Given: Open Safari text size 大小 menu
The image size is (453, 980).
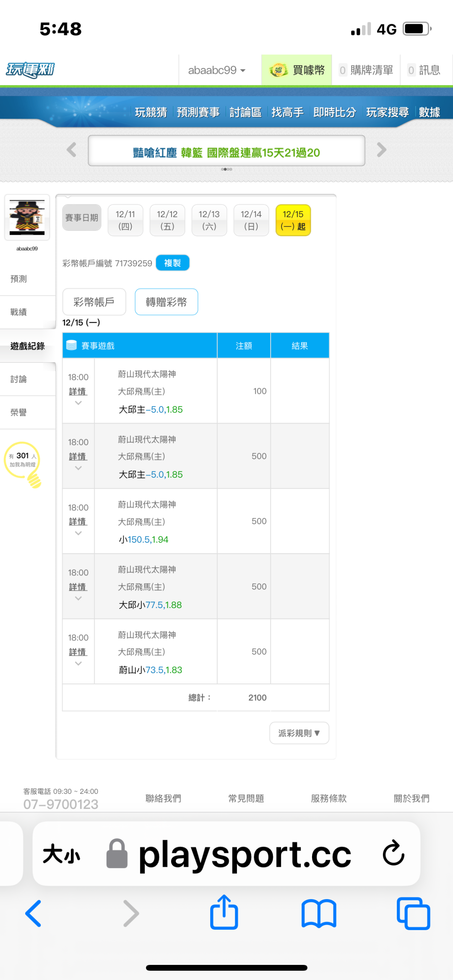Looking at the screenshot, I should tap(61, 854).
